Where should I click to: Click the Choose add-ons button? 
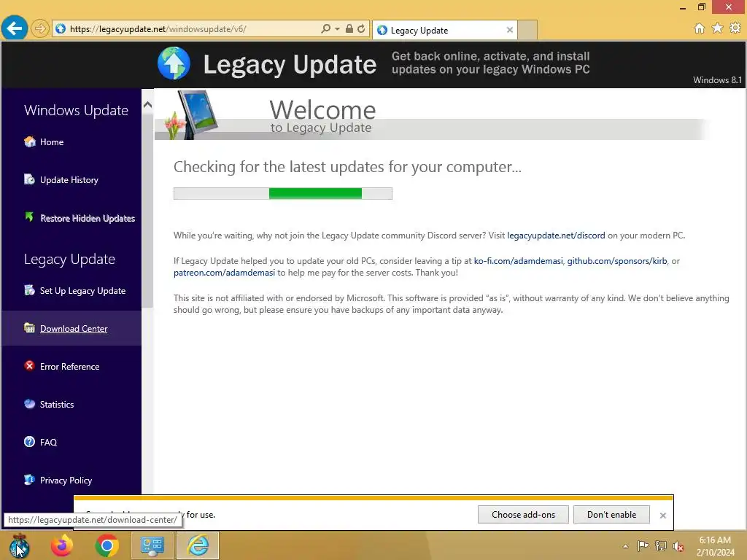523,514
